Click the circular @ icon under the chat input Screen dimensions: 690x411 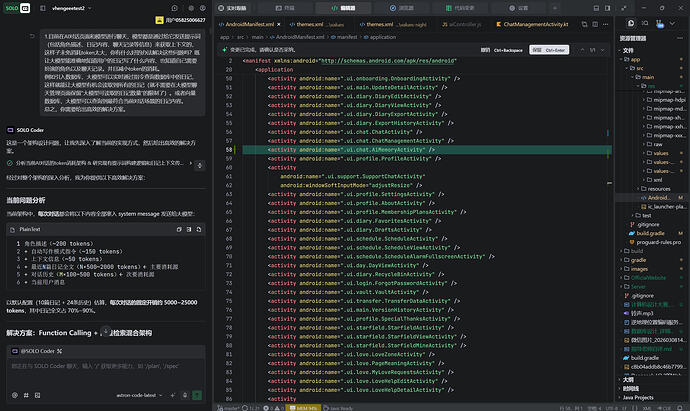tap(15, 395)
